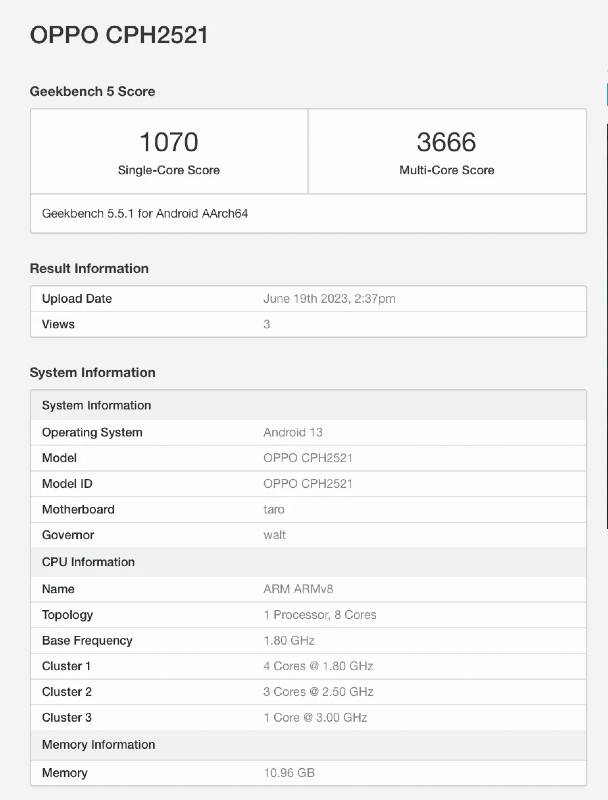Click the Cluster 3 value 1 Core @ 3.00 GHz

(315, 718)
